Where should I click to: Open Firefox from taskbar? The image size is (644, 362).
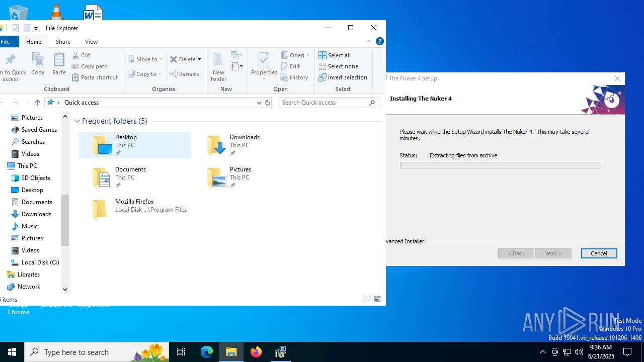(x=256, y=352)
